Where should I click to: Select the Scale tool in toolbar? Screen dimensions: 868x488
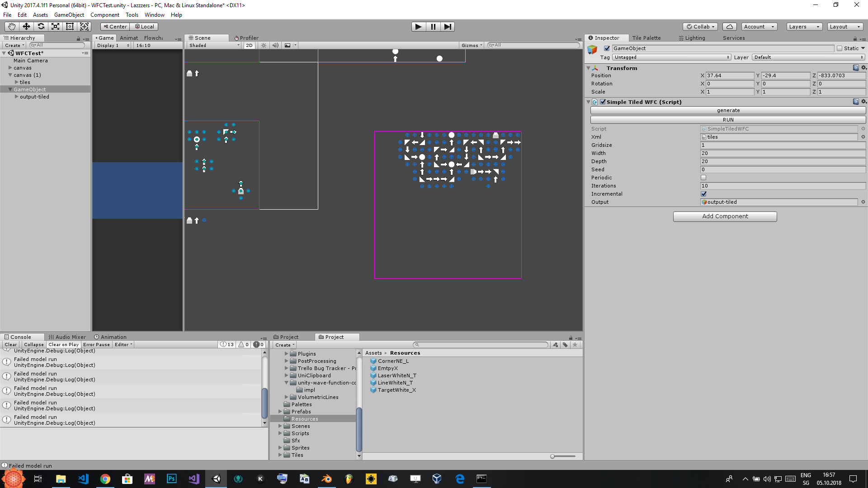[x=55, y=27]
